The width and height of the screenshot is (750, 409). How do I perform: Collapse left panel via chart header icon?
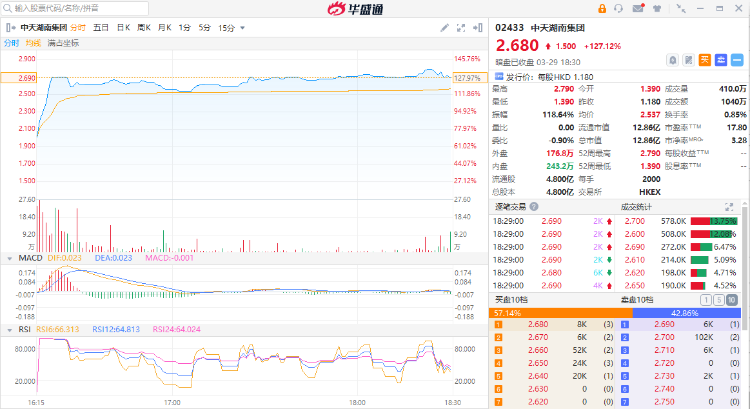pos(11,28)
